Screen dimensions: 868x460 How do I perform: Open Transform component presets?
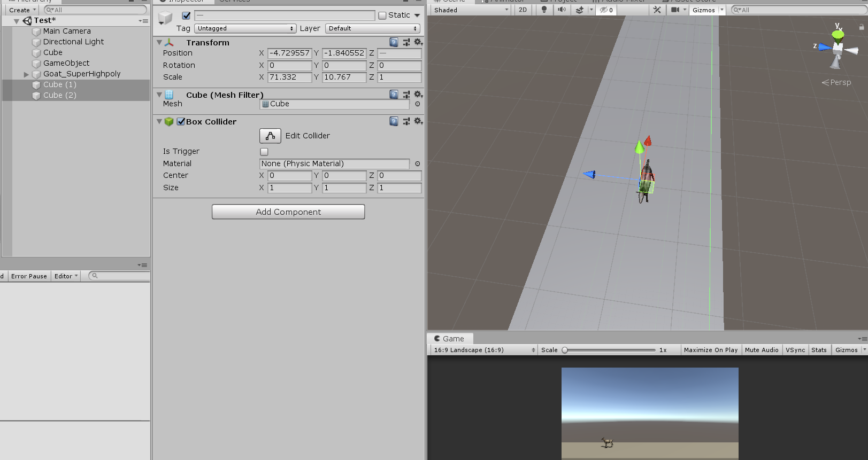point(406,42)
